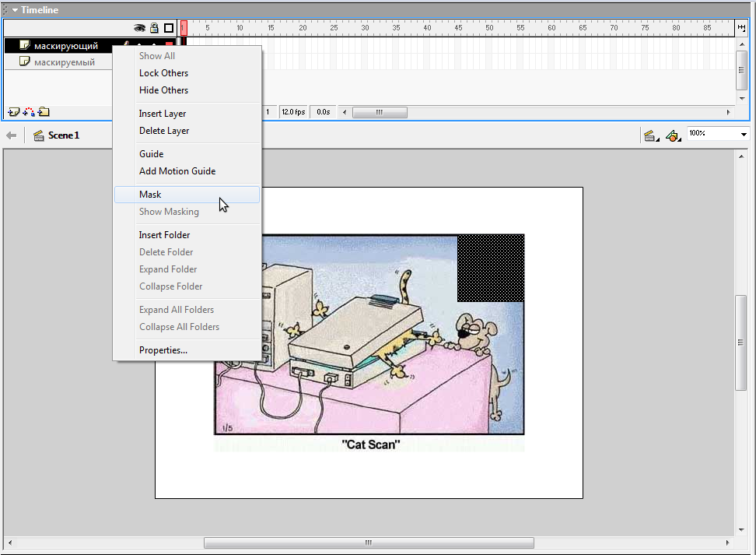The height and width of the screenshot is (555, 756).
Task: Click the stage vertical scrollbar thumb
Action: (x=741, y=342)
